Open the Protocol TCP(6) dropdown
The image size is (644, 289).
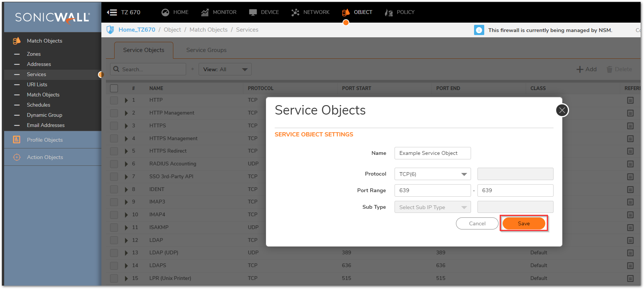[433, 174]
